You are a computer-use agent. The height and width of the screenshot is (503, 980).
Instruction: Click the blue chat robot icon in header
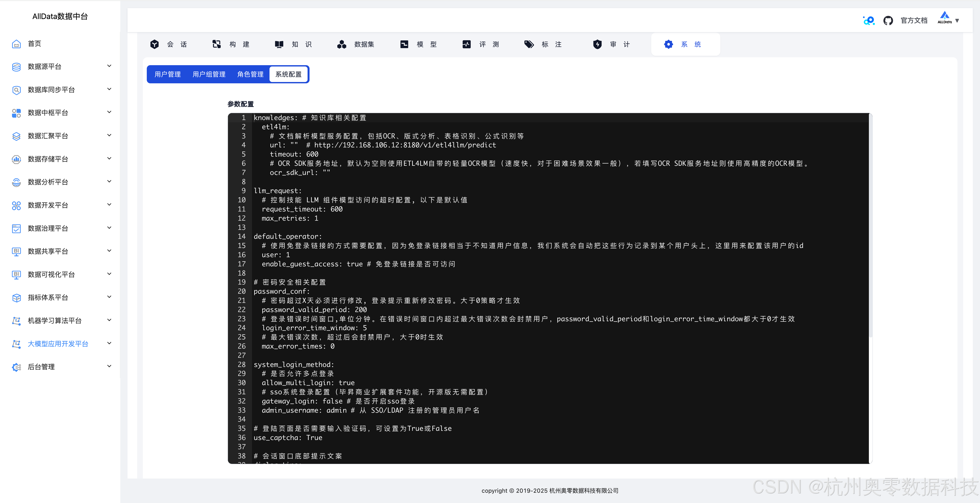(868, 21)
